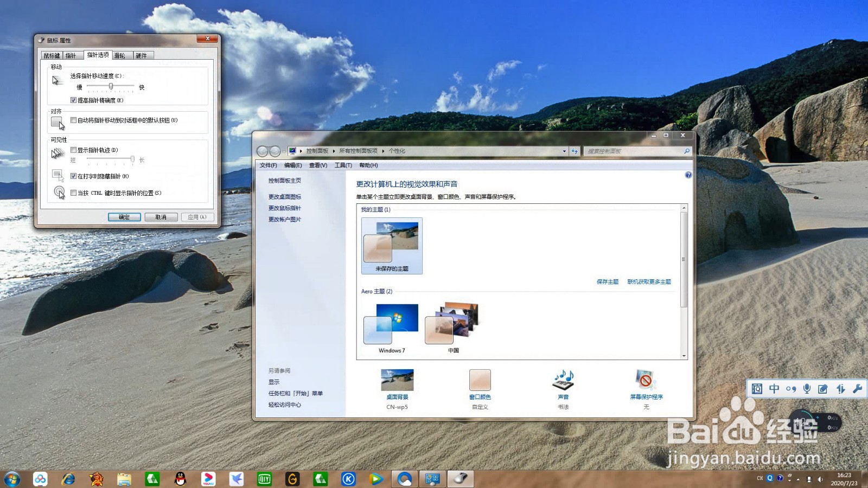Open the Screen Saver settings icon
The height and width of the screenshot is (488, 868).
pyautogui.click(x=646, y=380)
